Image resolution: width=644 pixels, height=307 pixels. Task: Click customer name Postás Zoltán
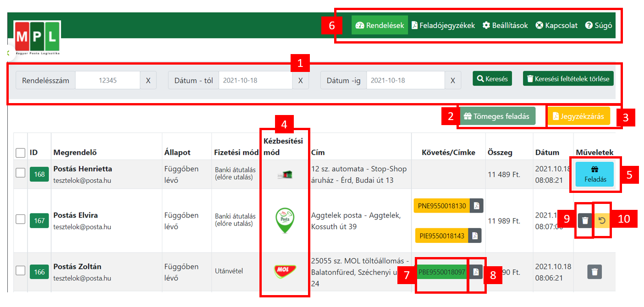(x=77, y=266)
